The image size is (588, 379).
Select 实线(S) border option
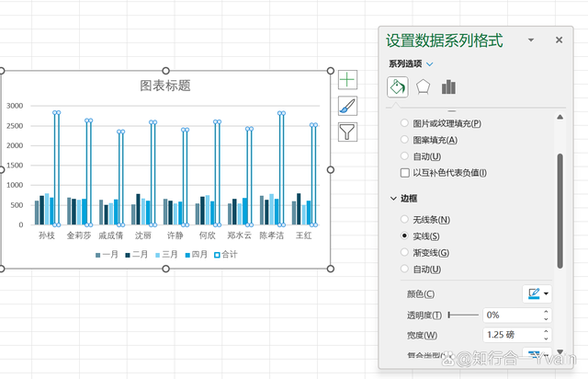click(404, 235)
